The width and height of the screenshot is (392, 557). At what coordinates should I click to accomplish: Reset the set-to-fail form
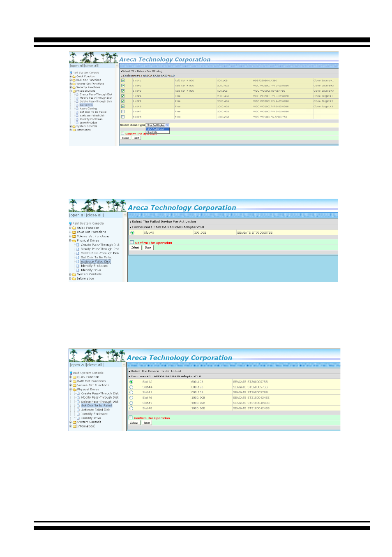[147, 423]
